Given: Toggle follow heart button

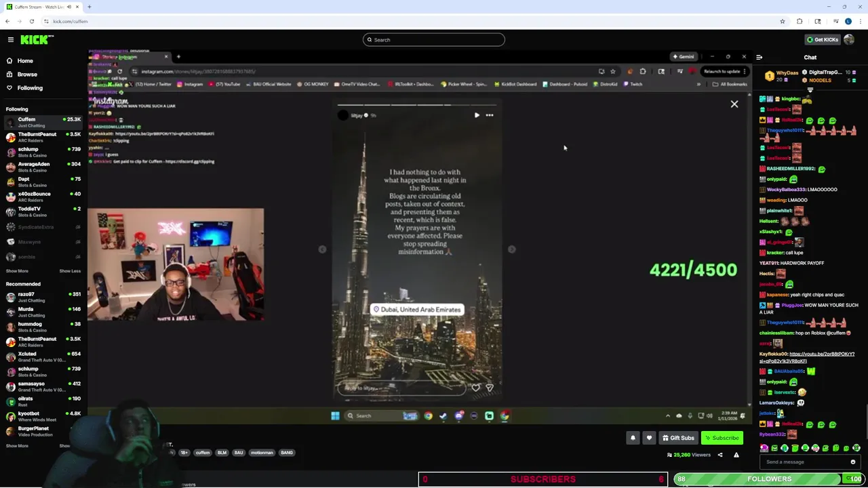Looking at the screenshot, I should [649, 438].
